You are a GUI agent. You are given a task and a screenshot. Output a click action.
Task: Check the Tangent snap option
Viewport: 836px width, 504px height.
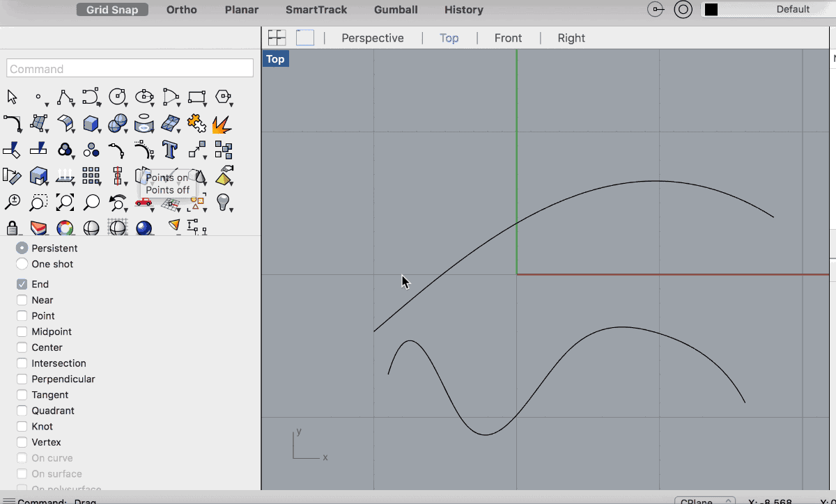coord(22,395)
